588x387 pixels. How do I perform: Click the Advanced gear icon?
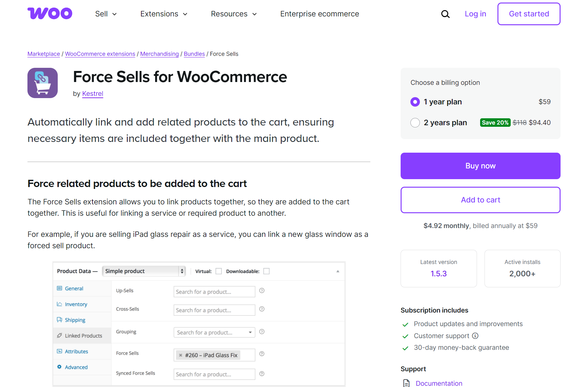[59, 367]
